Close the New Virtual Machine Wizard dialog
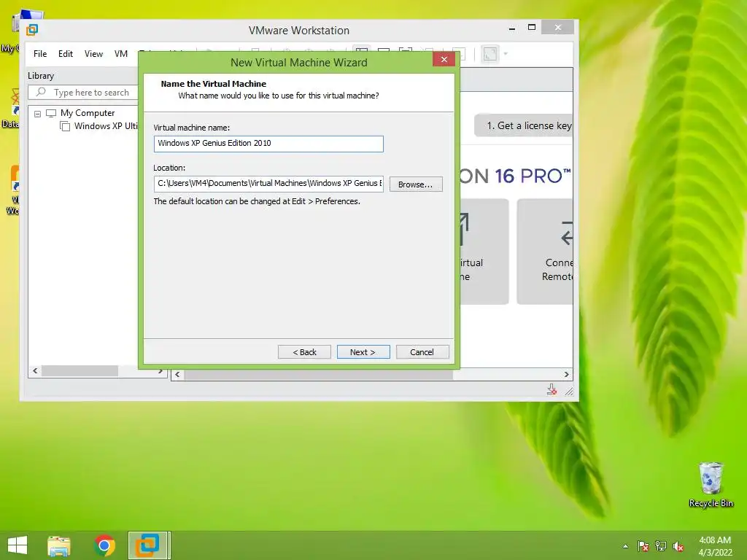The height and width of the screenshot is (560, 747). 444,59
